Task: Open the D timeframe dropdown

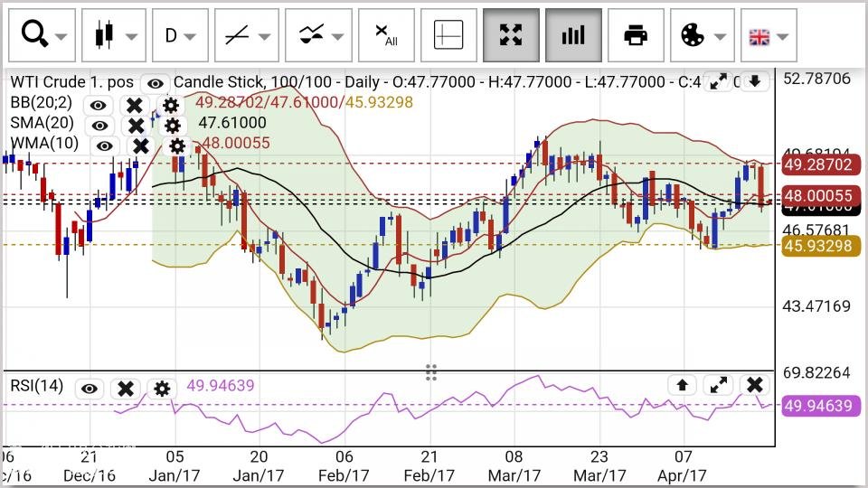Action: pyautogui.click(x=180, y=36)
